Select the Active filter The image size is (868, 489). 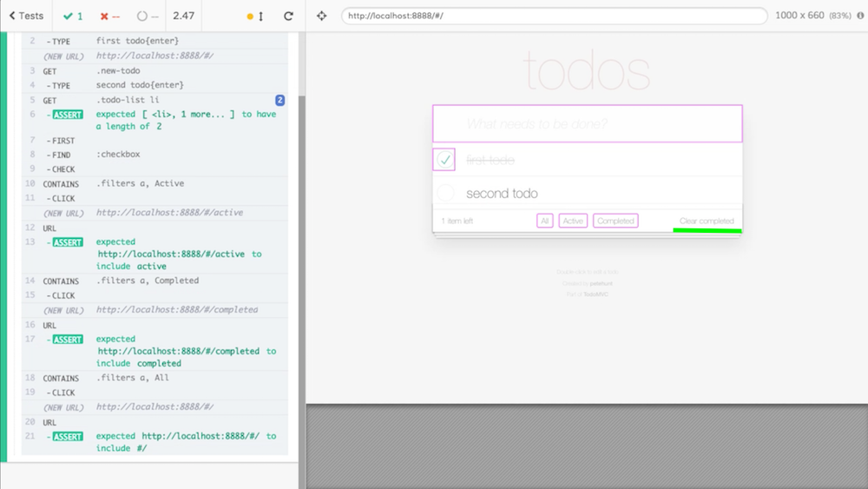click(x=573, y=221)
